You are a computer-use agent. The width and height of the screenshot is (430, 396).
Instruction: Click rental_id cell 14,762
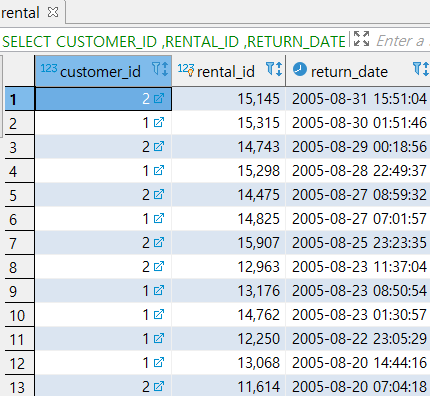click(229, 315)
